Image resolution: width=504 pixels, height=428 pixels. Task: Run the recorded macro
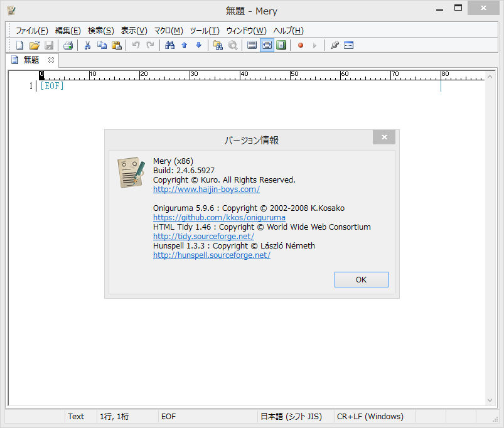tap(314, 45)
